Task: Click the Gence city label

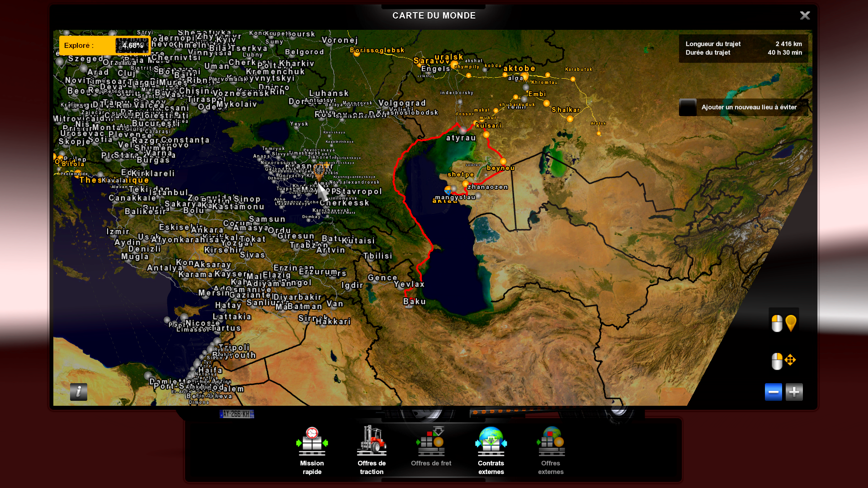Action: (x=382, y=278)
